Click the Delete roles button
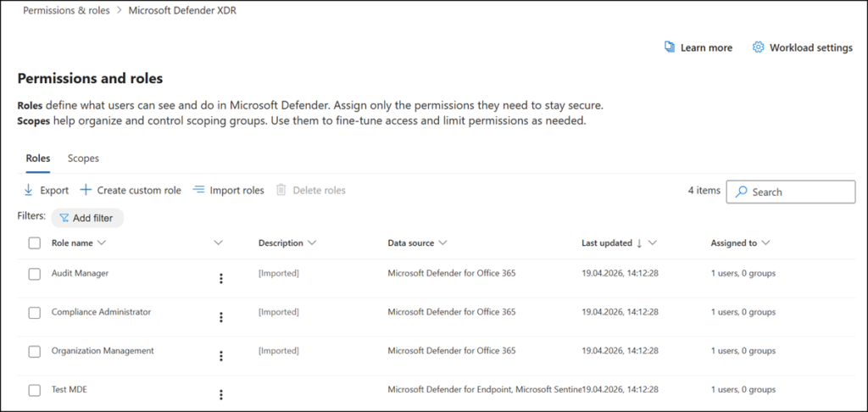The height and width of the screenshot is (412, 868). [310, 191]
